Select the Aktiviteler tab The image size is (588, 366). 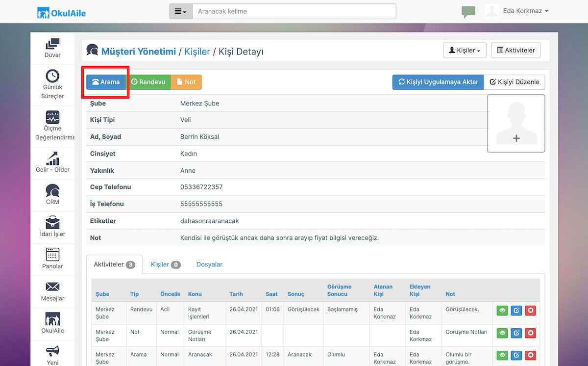point(114,264)
